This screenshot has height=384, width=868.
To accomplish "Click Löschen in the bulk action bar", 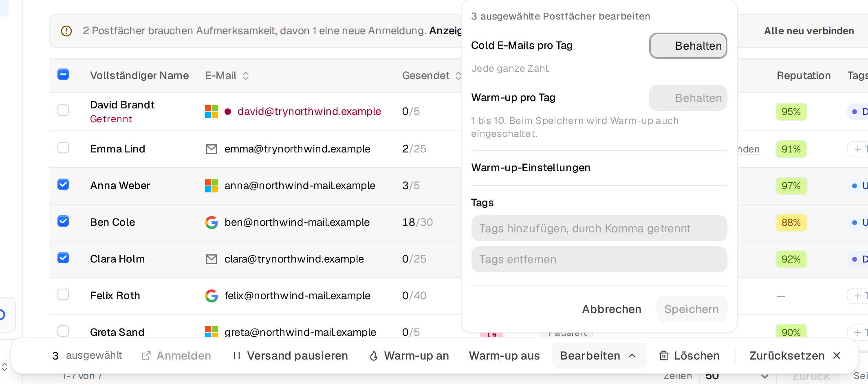I will 689,356.
